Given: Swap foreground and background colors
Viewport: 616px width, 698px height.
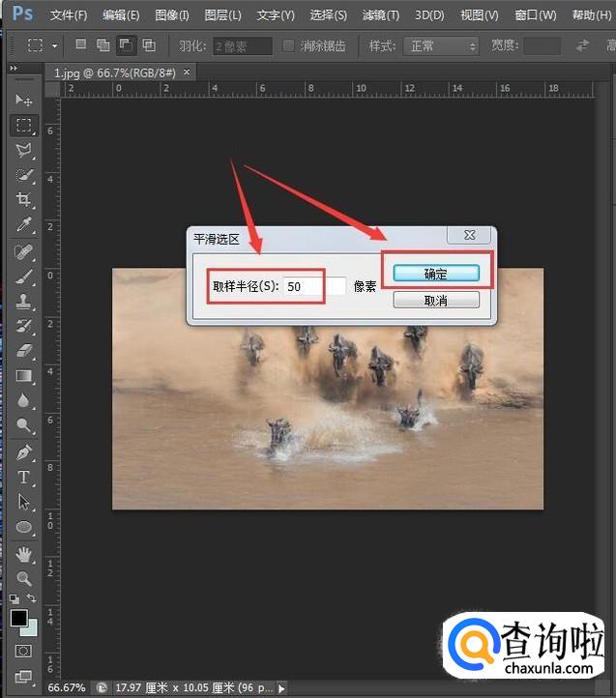Looking at the screenshot, I should point(32,600).
